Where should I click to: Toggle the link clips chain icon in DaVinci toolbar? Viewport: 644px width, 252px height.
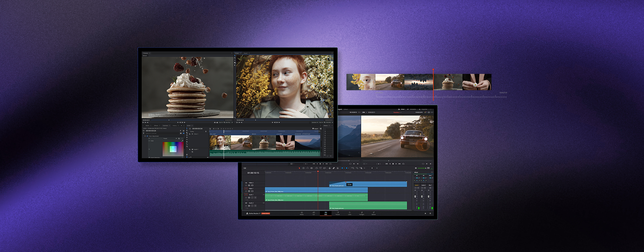point(334,168)
